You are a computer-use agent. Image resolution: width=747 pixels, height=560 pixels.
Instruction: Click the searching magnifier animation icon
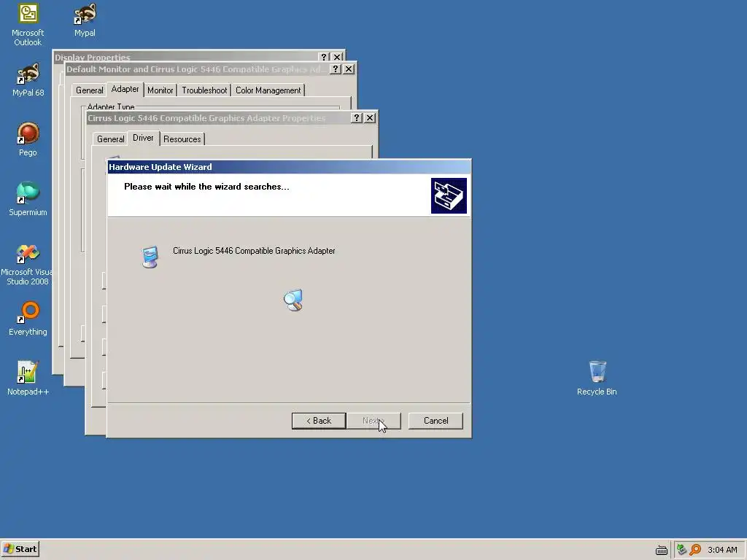click(293, 300)
